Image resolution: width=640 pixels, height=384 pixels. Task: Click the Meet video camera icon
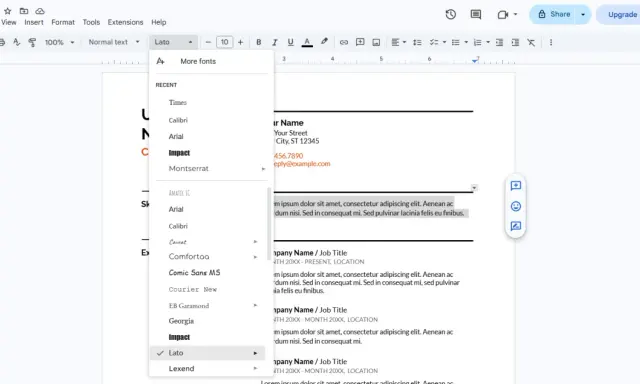click(x=503, y=15)
